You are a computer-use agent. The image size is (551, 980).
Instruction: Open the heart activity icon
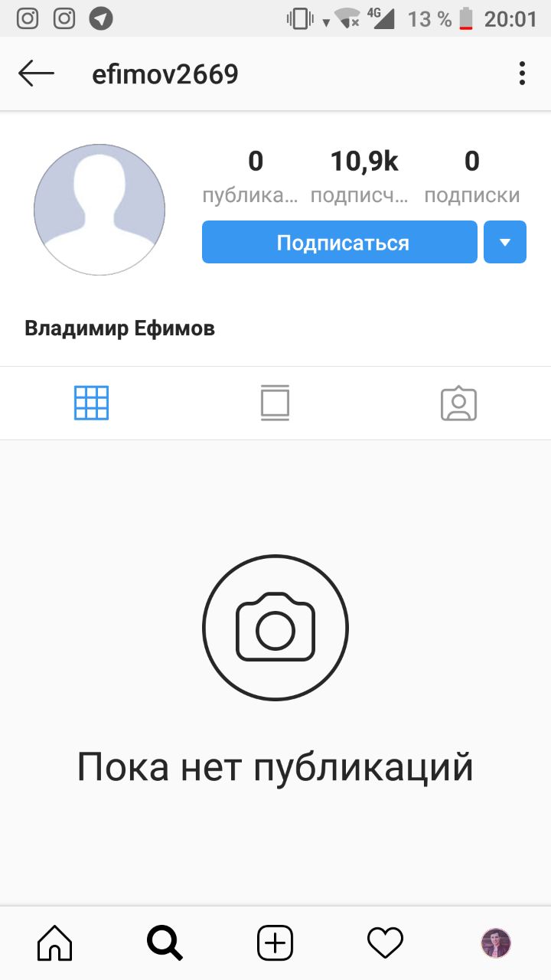click(x=385, y=942)
